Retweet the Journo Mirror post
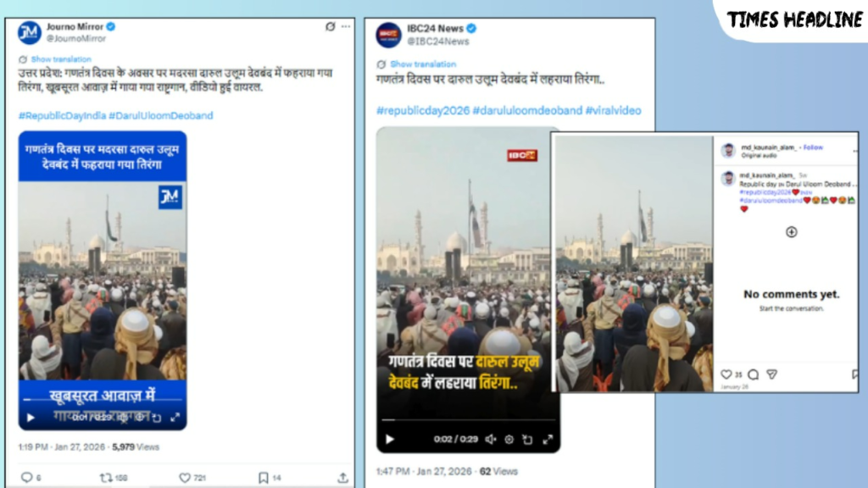868x488 pixels. point(106,478)
